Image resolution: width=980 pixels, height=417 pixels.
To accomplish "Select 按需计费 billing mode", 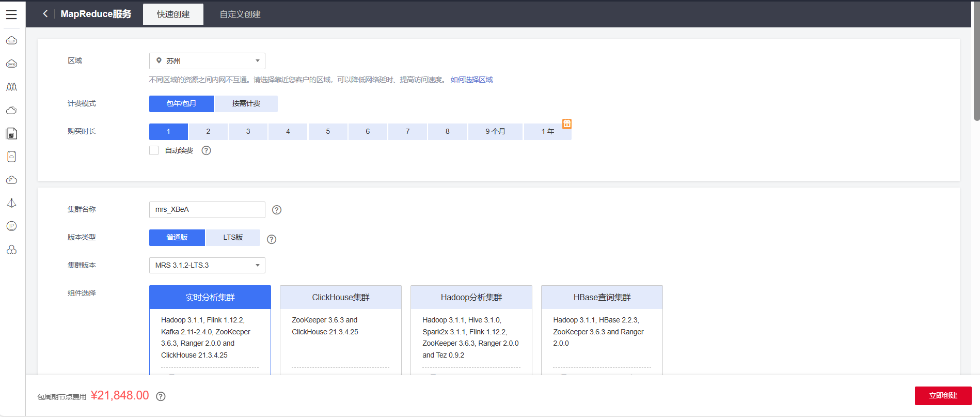I will pos(246,104).
